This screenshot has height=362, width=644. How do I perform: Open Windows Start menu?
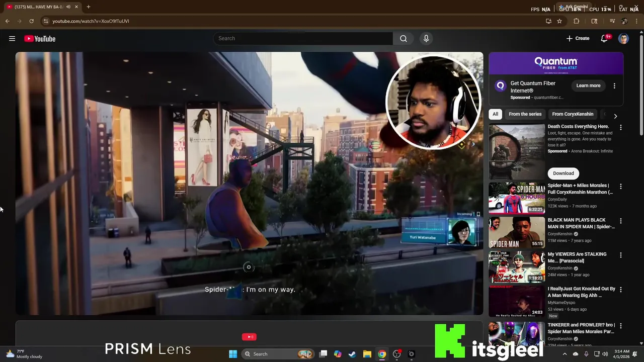click(x=233, y=354)
